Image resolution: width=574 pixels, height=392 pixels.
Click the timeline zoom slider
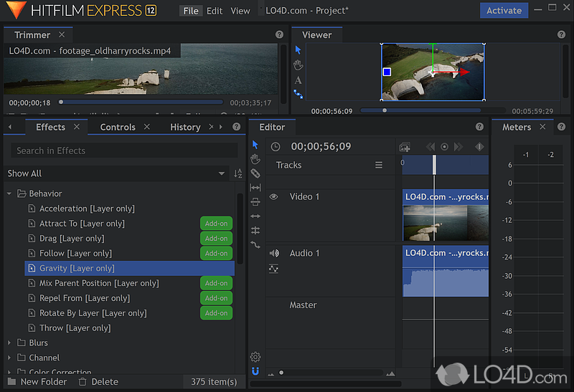click(x=331, y=373)
